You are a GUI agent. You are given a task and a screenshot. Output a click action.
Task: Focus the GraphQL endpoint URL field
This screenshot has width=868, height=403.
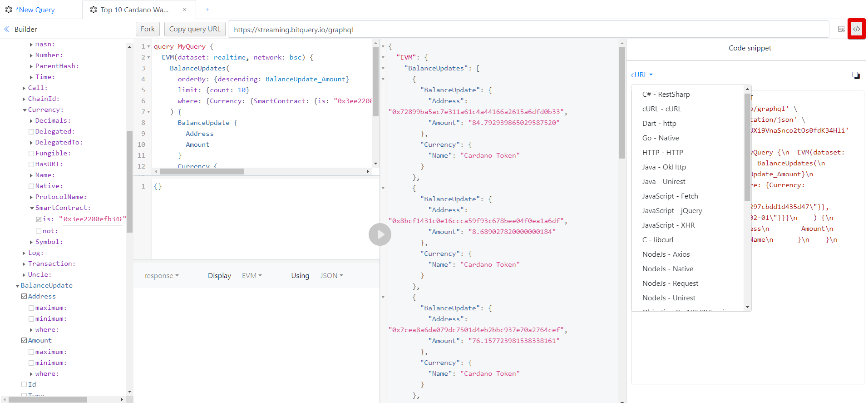[x=528, y=30]
